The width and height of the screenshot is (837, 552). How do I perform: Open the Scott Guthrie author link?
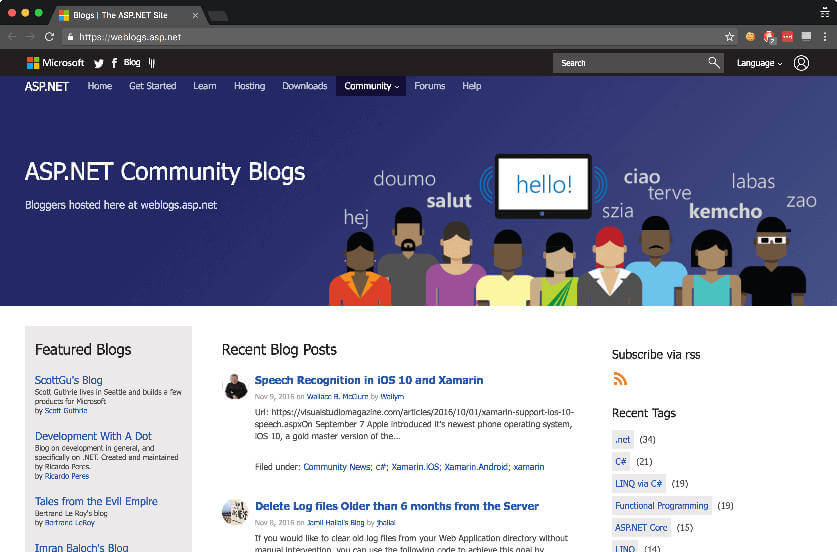[x=66, y=411]
